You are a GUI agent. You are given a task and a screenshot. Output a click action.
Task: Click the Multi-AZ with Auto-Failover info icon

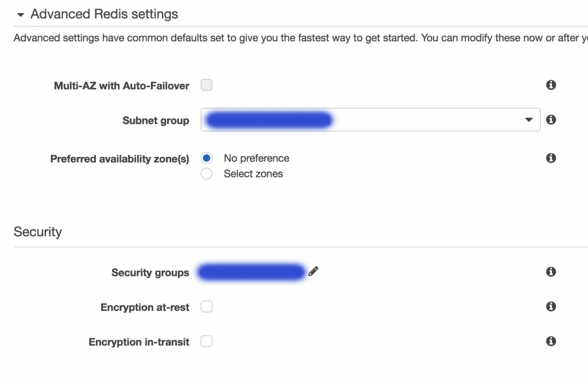pyautogui.click(x=551, y=85)
